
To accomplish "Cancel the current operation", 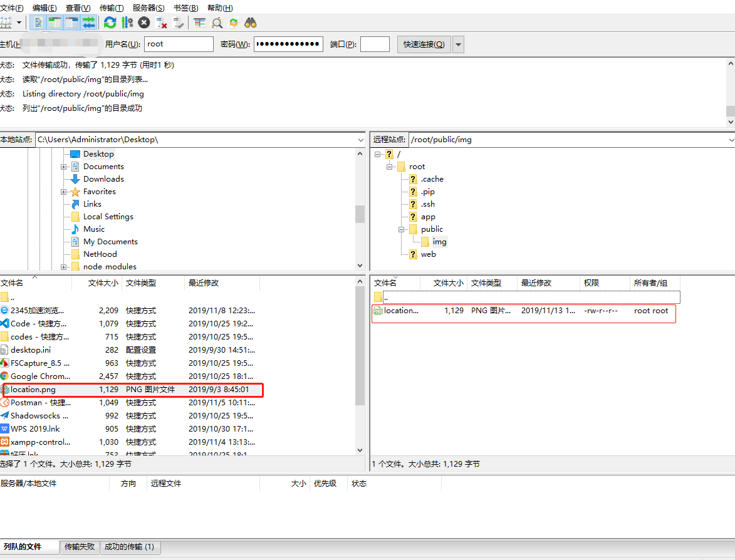I will (143, 23).
